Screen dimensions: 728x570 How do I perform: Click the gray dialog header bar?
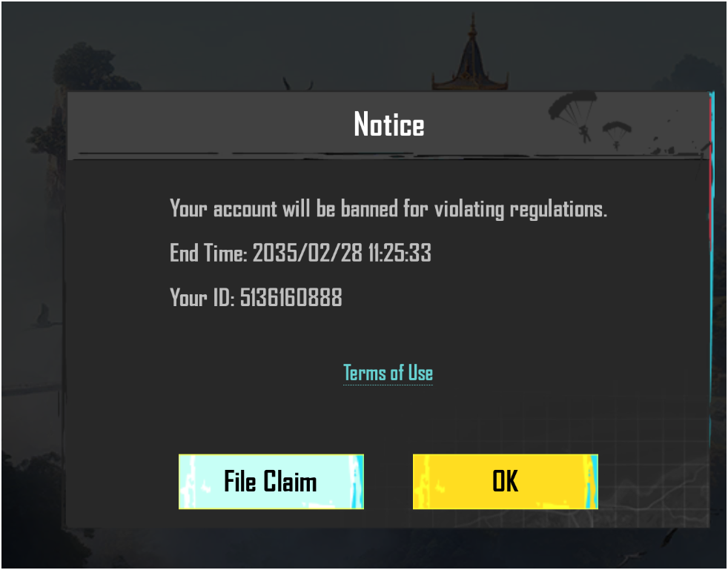[x=389, y=125]
